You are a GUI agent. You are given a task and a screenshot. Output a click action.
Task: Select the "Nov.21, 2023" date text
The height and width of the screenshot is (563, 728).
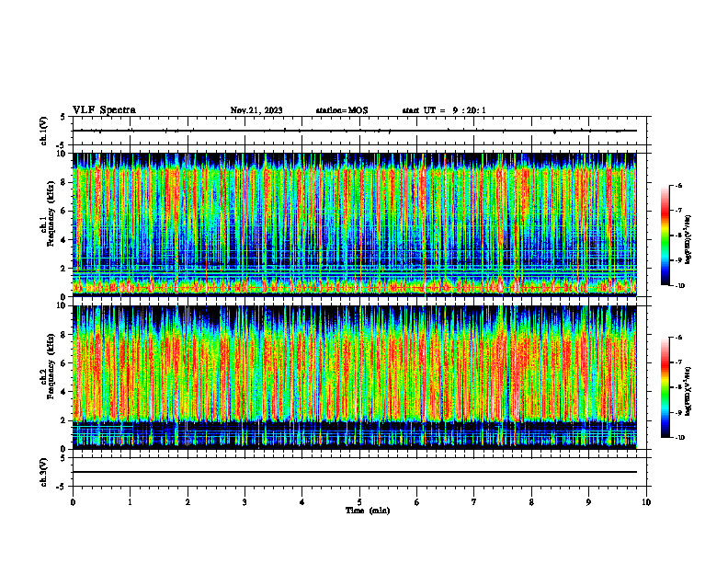(256, 110)
